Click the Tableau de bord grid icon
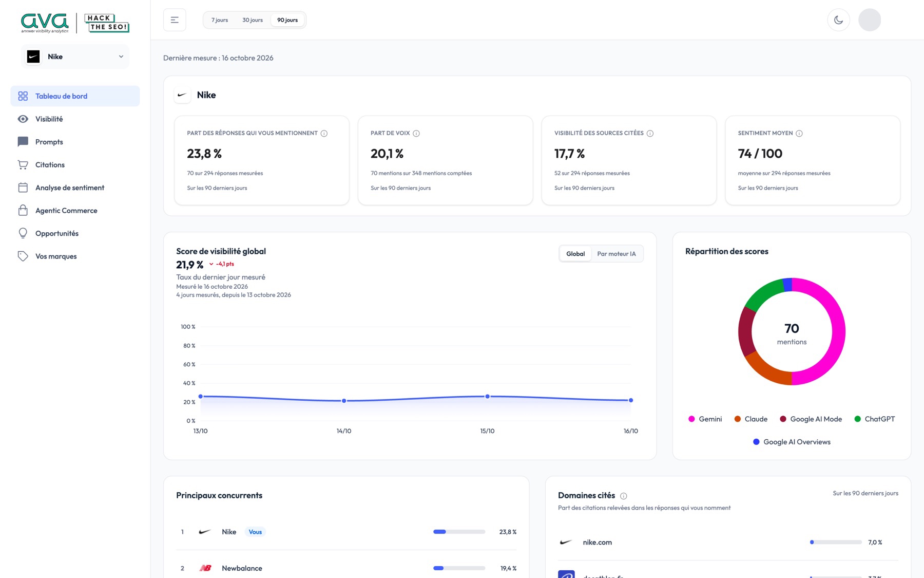Viewport: 924px width, 578px height. click(x=23, y=96)
